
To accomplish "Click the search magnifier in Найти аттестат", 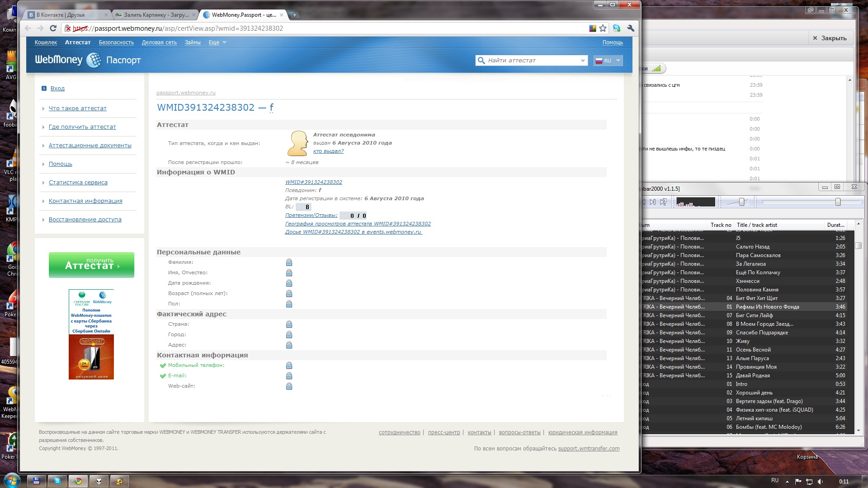I will click(481, 60).
